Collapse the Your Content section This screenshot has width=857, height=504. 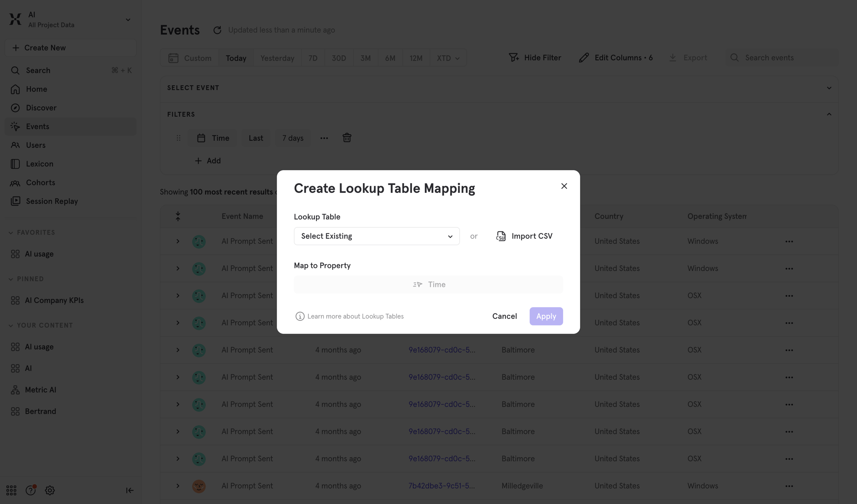click(11, 326)
